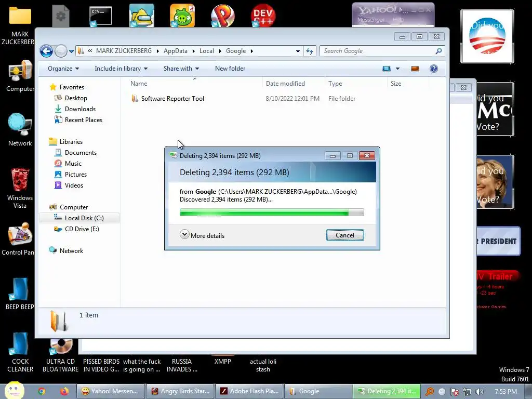532x399 pixels.
Task: Click the Google breadcrumb segment
Action: 236,51
